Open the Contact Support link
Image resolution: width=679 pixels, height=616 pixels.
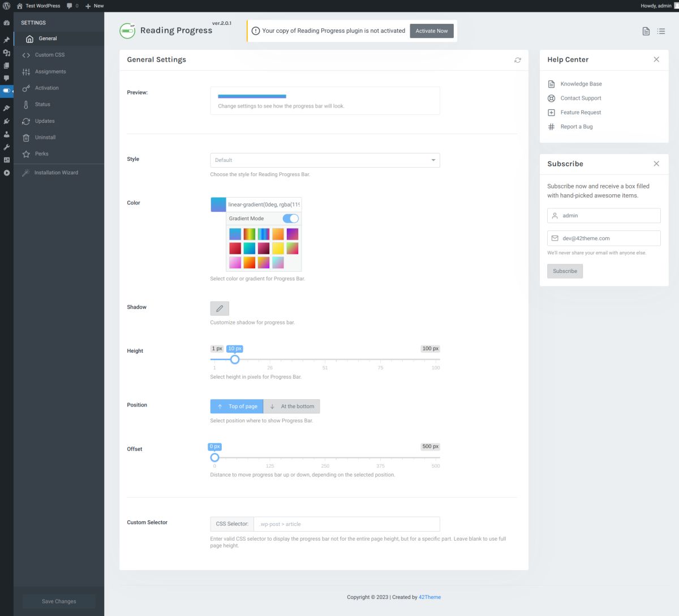coord(581,98)
